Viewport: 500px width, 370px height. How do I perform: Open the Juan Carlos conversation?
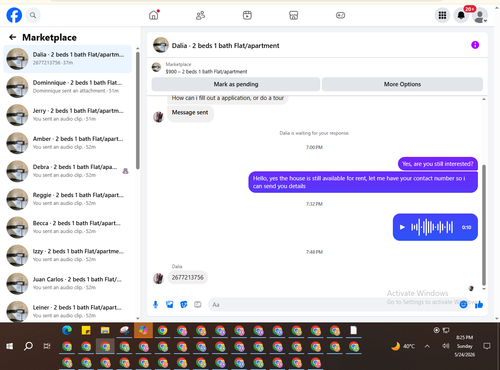coord(68,283)
